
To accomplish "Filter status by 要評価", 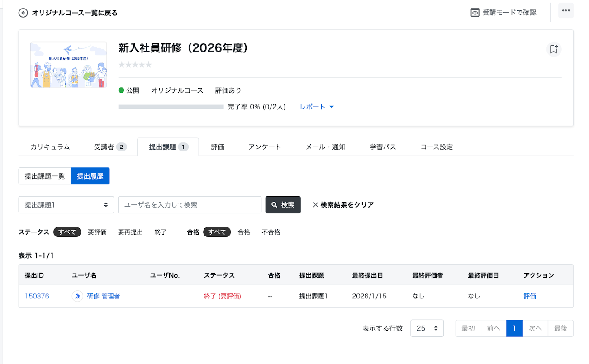I will 97,232.
